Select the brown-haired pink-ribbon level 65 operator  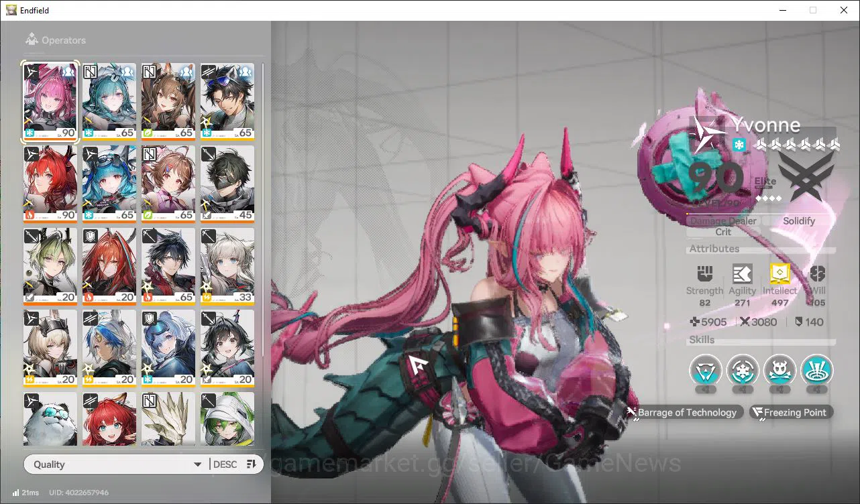(x=168, y=184)
